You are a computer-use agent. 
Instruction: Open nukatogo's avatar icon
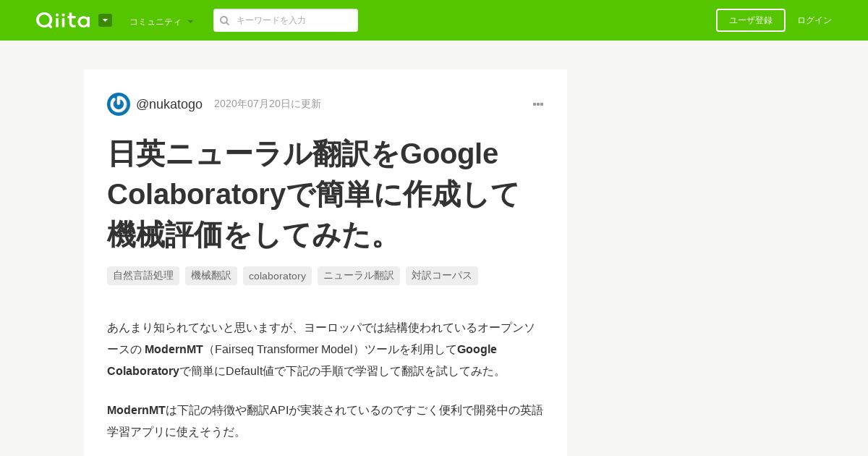pyautogui.click(x=119, y=104)
